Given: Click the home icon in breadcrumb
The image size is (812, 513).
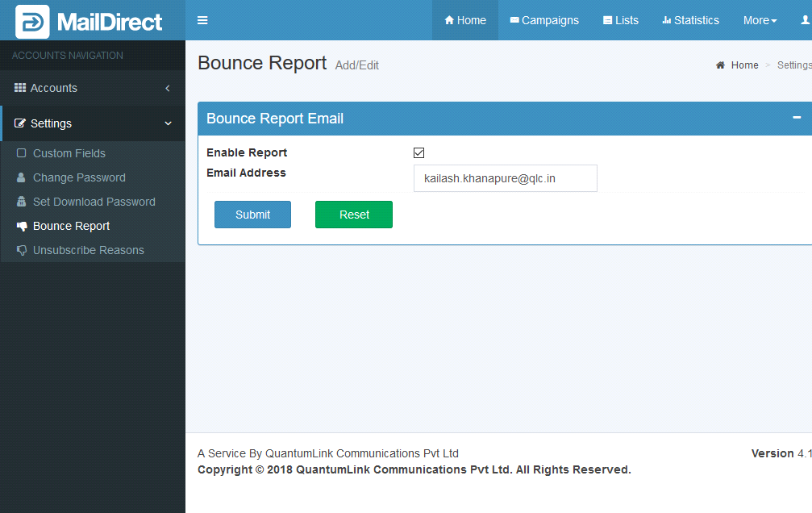Looking at the screenshot, I should tap(720, 65).
